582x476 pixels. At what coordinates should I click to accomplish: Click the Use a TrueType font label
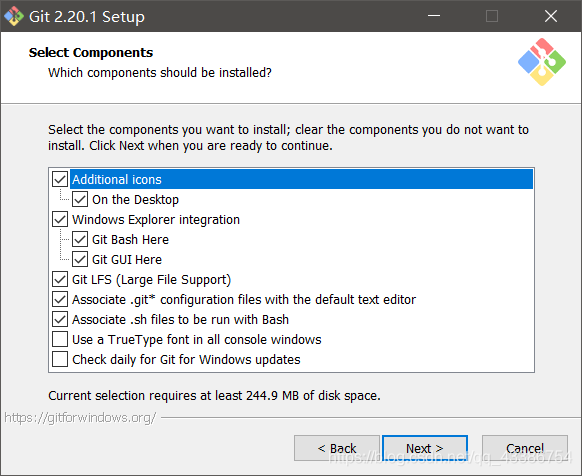[197, 340]
